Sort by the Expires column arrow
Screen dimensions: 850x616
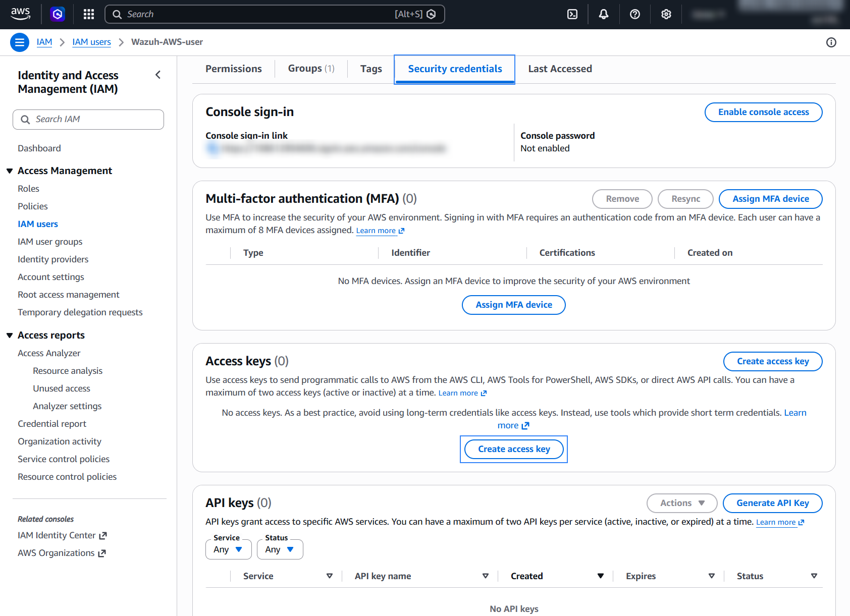click(712, 576)
